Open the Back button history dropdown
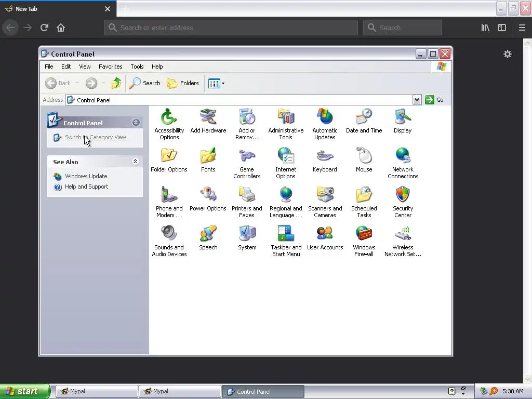532x399 pixels. tap(77, 83)
